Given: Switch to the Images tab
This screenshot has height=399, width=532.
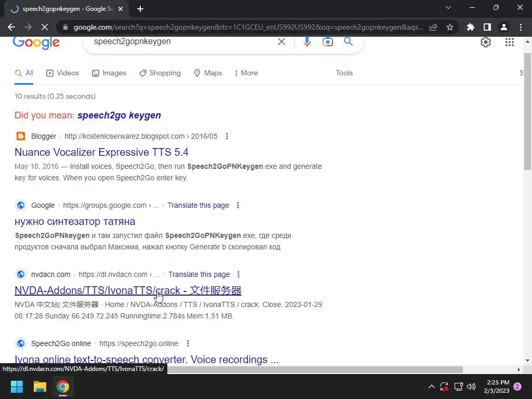Looking at the screenshot, I should (x=109, y=73).
